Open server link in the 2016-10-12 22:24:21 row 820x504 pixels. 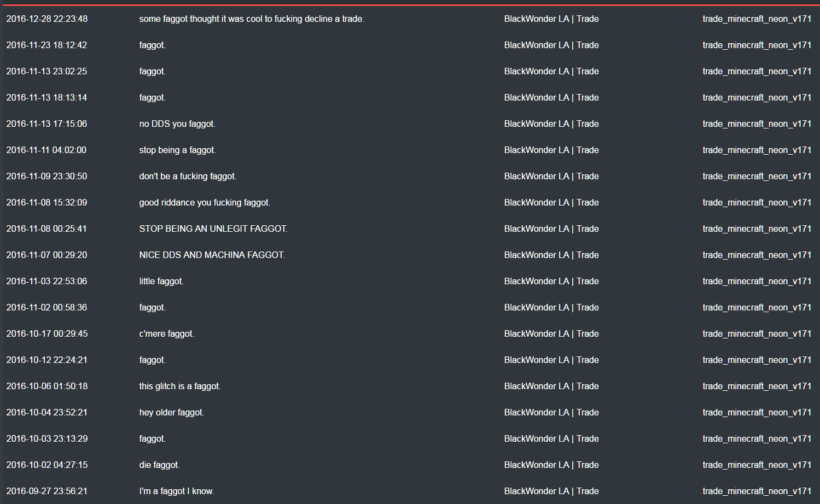pos(551,360)
